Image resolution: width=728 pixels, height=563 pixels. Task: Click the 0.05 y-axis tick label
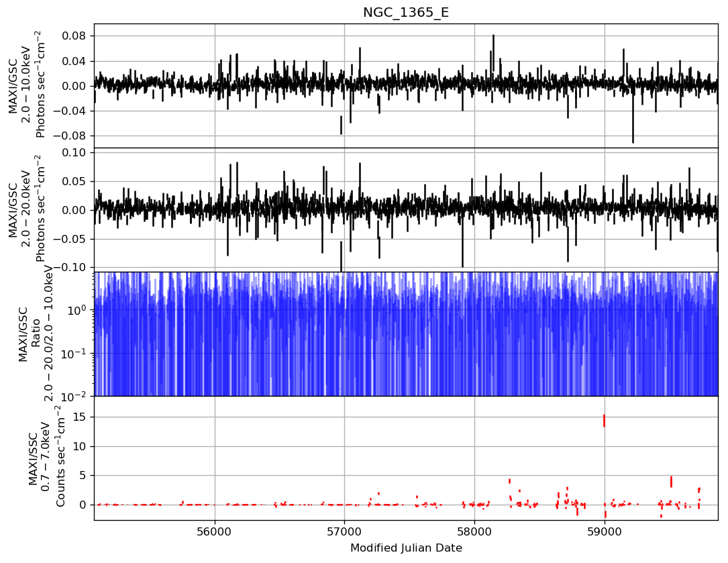point(74,181)
